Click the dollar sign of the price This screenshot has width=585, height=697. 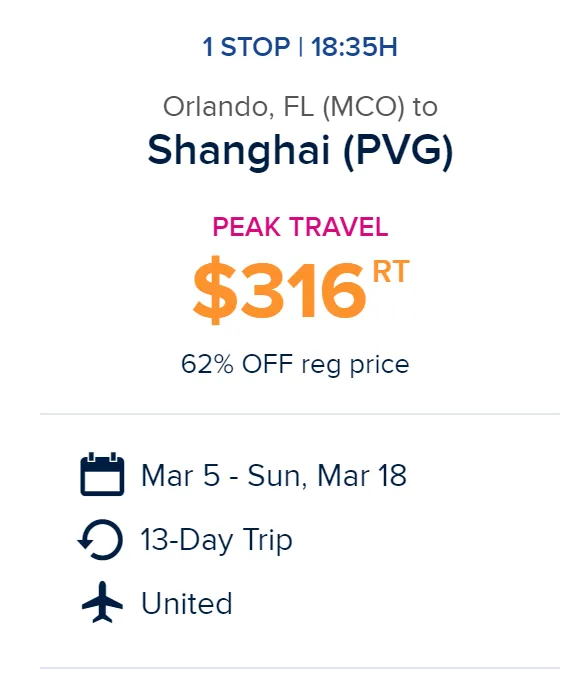[214, 290]
